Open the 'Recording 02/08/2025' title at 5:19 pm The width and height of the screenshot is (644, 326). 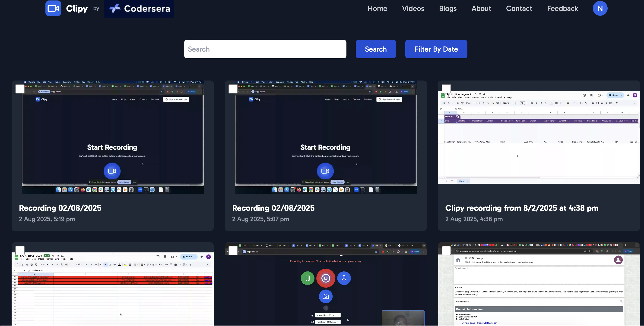click(x=60, y=208)
